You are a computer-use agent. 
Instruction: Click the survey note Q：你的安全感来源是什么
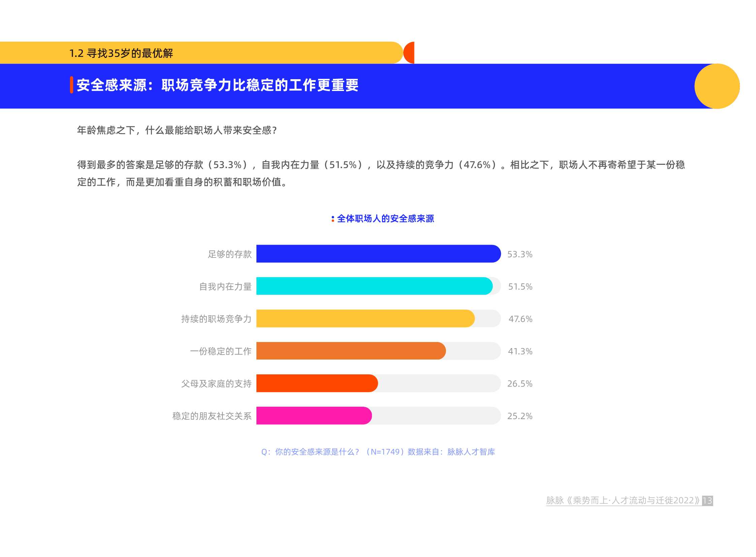click(x=378, y=452)
